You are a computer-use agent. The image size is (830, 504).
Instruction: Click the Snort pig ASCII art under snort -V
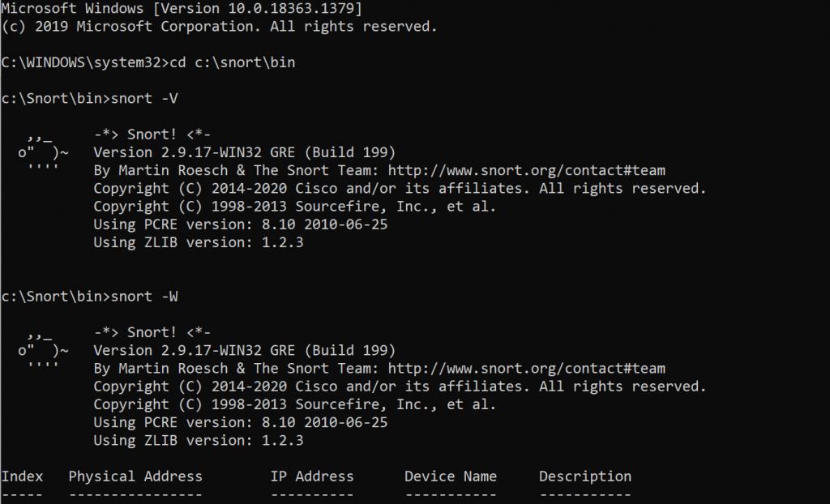tap(42, 152)
